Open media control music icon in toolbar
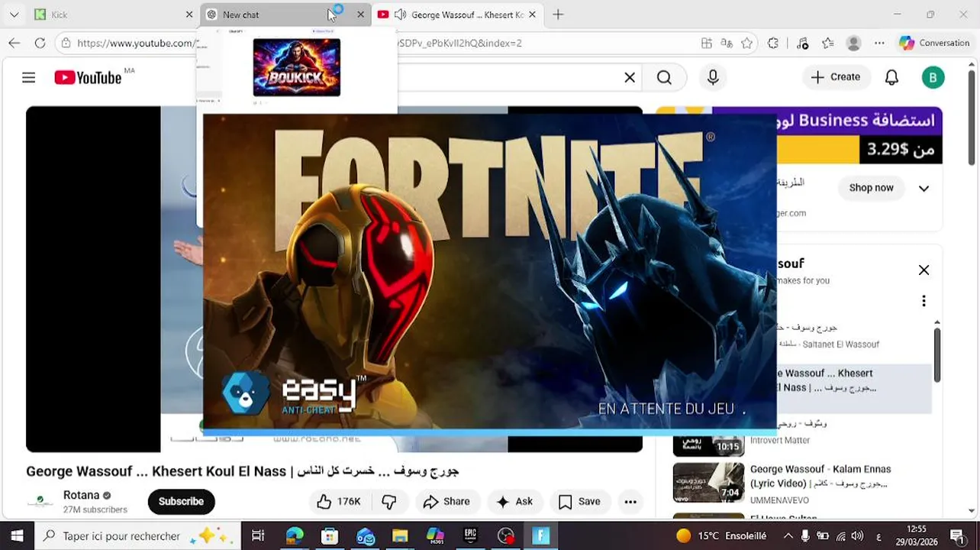980x550 pixels. 801,44
